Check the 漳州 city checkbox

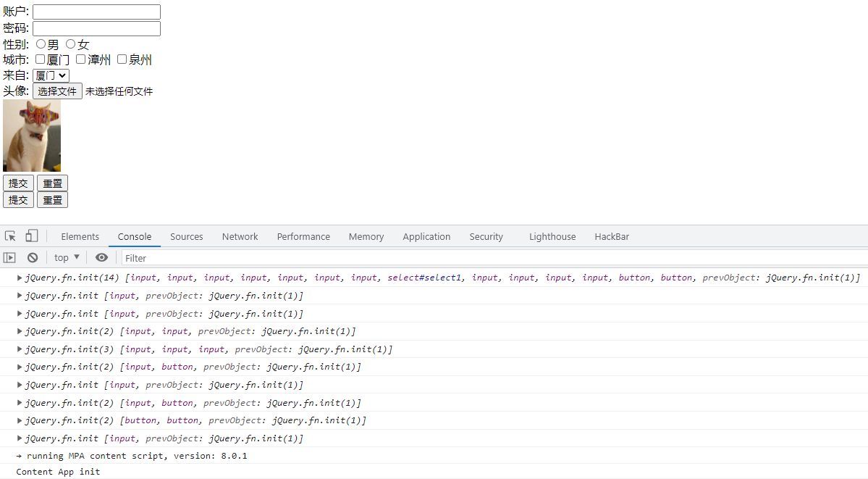81,59
